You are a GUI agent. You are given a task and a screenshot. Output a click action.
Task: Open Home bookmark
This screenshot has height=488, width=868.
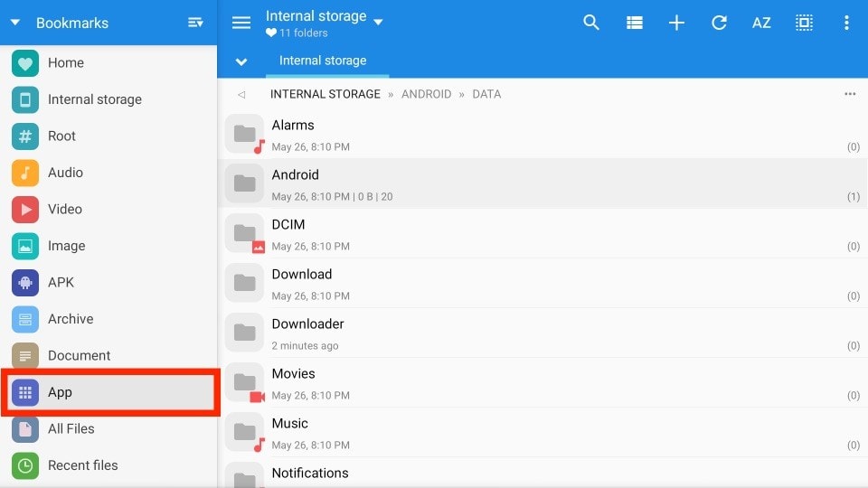tap(108, 63)
